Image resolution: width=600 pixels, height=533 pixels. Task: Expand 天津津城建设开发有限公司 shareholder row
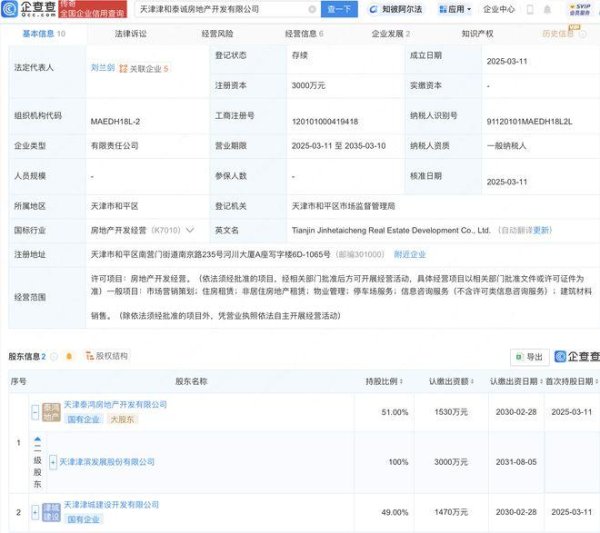35,512
